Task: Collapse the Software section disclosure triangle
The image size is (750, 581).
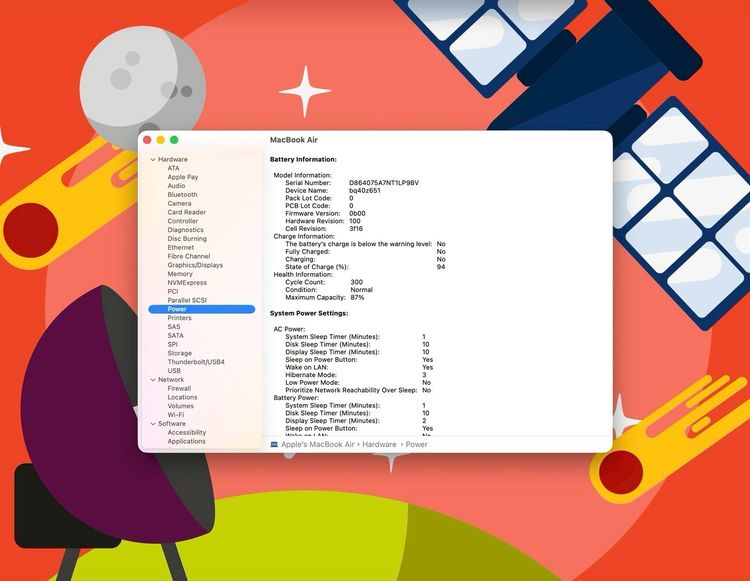Action: pyautogui.click(x=153, y=424)
